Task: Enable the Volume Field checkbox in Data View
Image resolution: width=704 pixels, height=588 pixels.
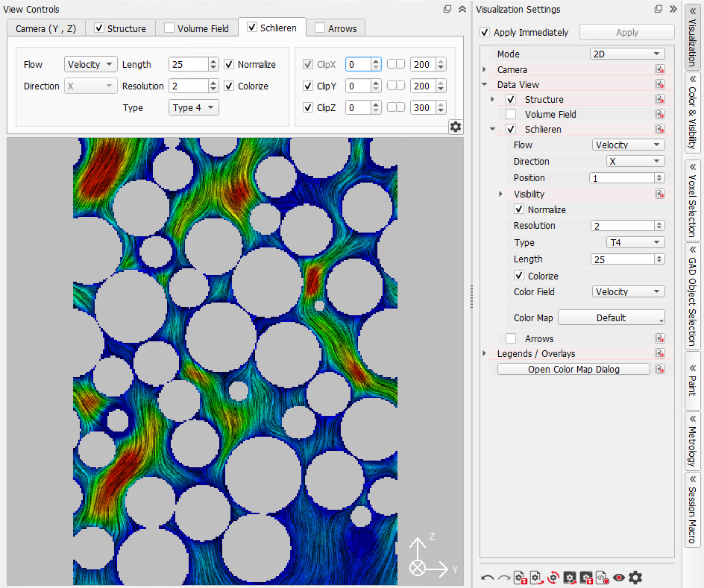Action: point(511,114)
